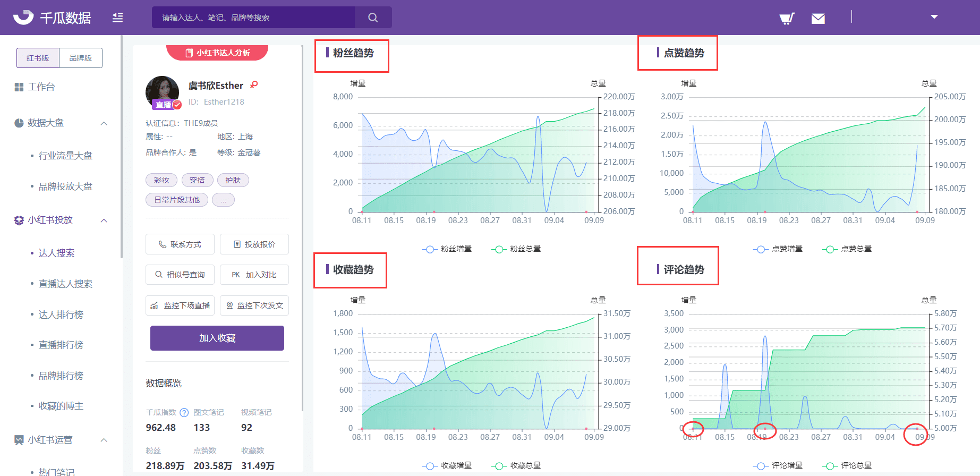
Task: Open 达人搜索 menu item
Action: point(56,253)
